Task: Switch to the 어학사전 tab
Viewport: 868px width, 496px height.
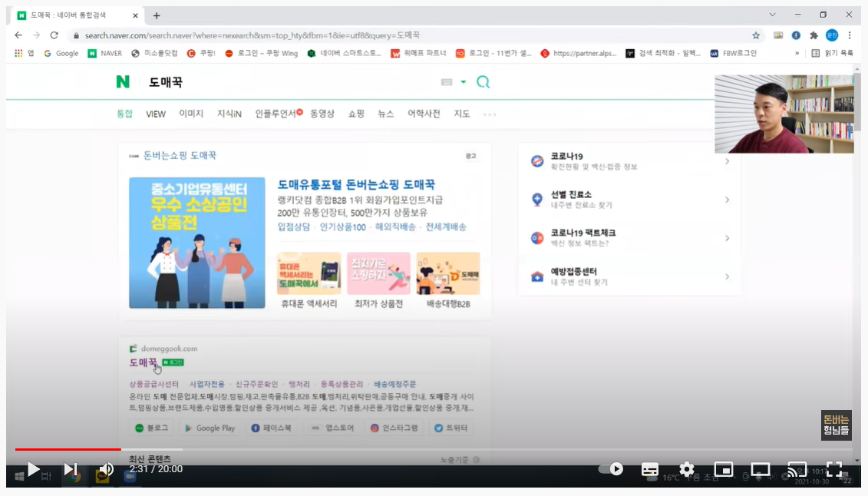Action: pyautogui.click(x=424, y=114)
